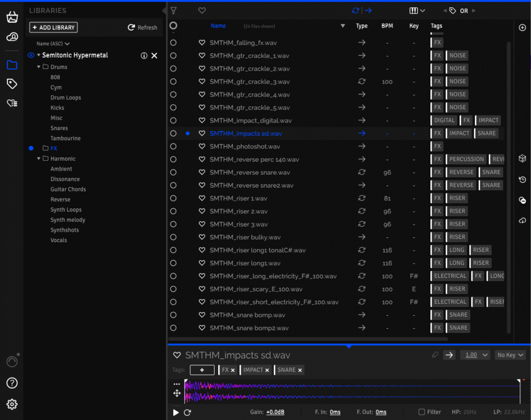Click the help question mark icon
This screenshot has height=420, width=531.
12,383
